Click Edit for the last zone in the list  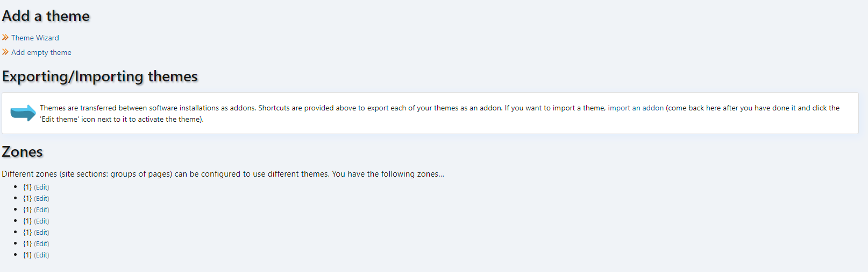click(x=41, y=255)
